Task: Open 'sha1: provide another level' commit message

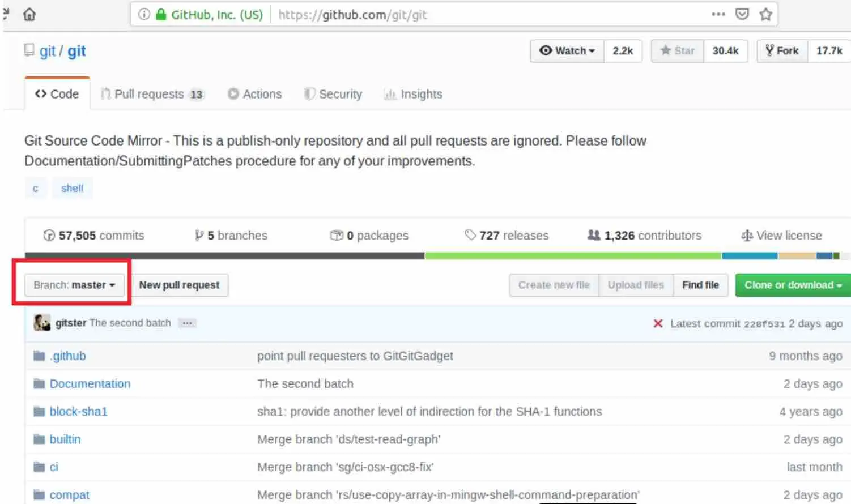Action: pos(429,411)
